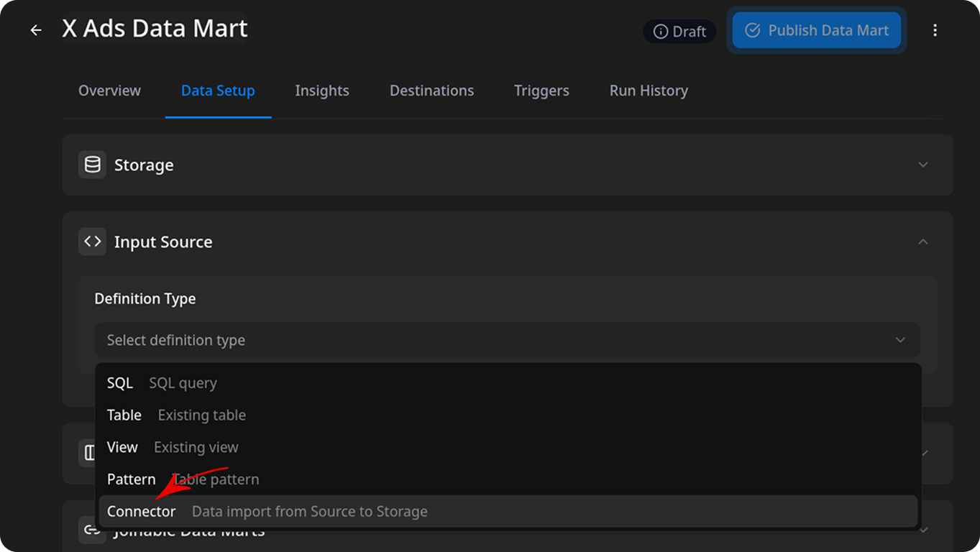The width and height of the screenshot is (980, 552).
Task: Switch to the Overview tab
Action: [109, 91]
